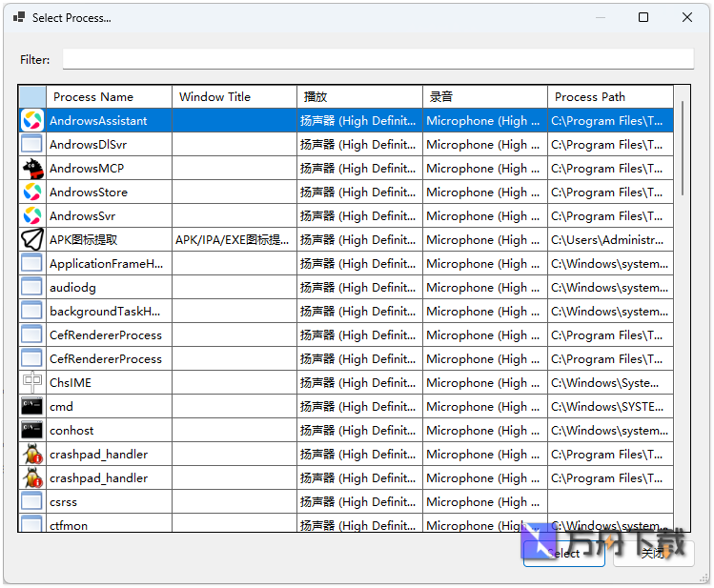Click the conhost console icon

(x=32, y=430)
